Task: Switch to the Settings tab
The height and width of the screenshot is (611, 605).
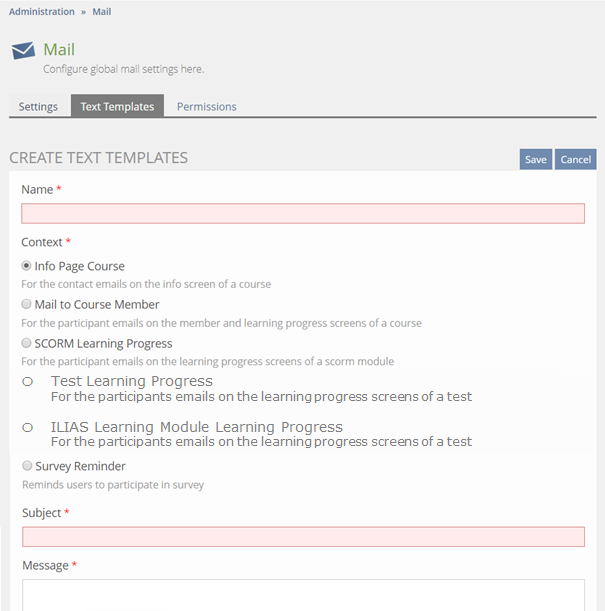Action: tap(38, 107)
